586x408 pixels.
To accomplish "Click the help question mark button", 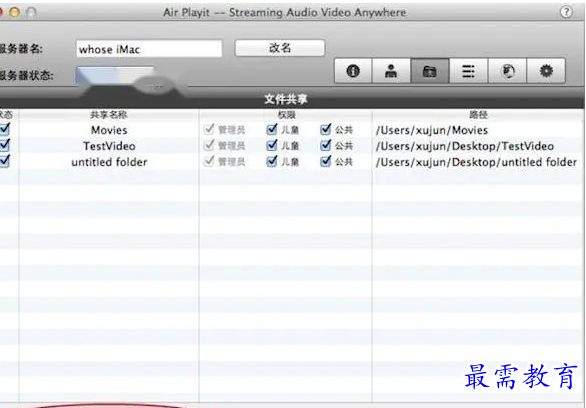I will [x=566, y=12].
